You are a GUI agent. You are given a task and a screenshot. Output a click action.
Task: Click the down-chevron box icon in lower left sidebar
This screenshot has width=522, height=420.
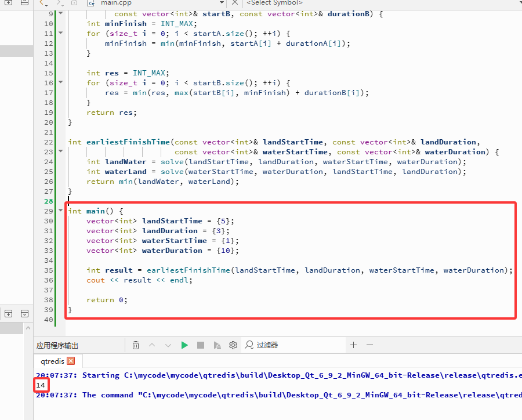point(24,313)
